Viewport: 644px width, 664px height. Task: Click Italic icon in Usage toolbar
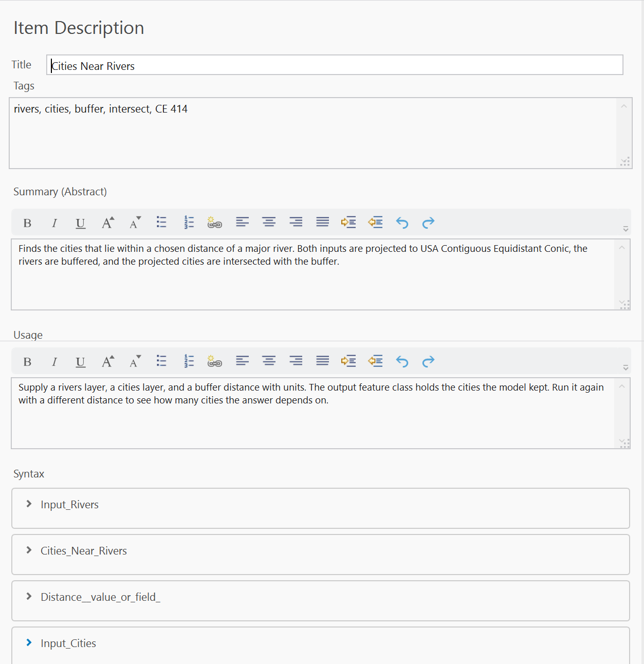54,362
